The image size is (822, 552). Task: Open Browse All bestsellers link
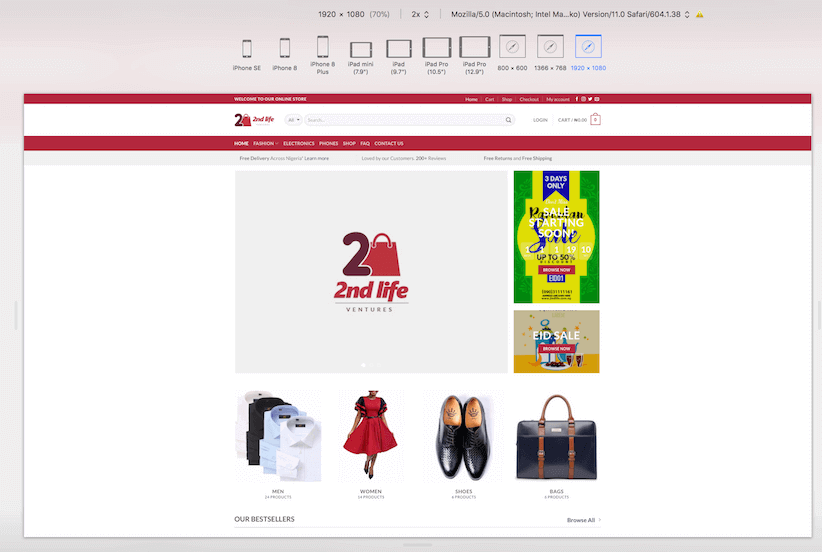pos(583,520)
